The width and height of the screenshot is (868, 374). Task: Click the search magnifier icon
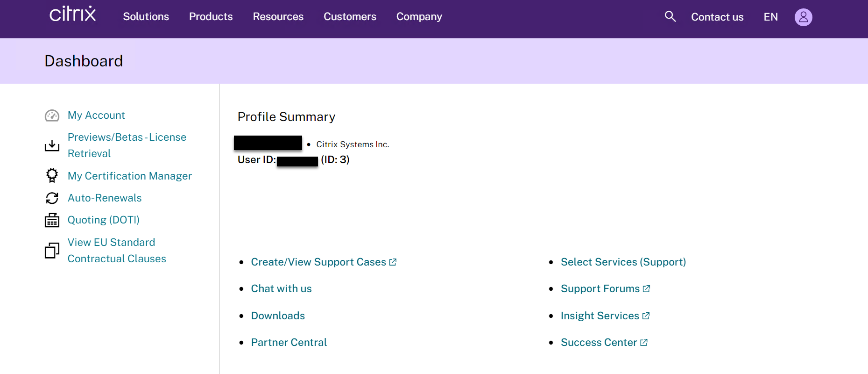(x=670, y=17)
